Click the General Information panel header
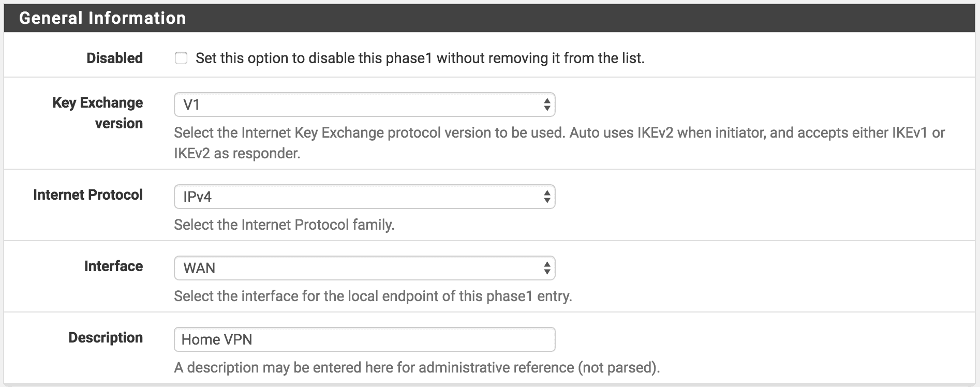 (x=489, y=18)
